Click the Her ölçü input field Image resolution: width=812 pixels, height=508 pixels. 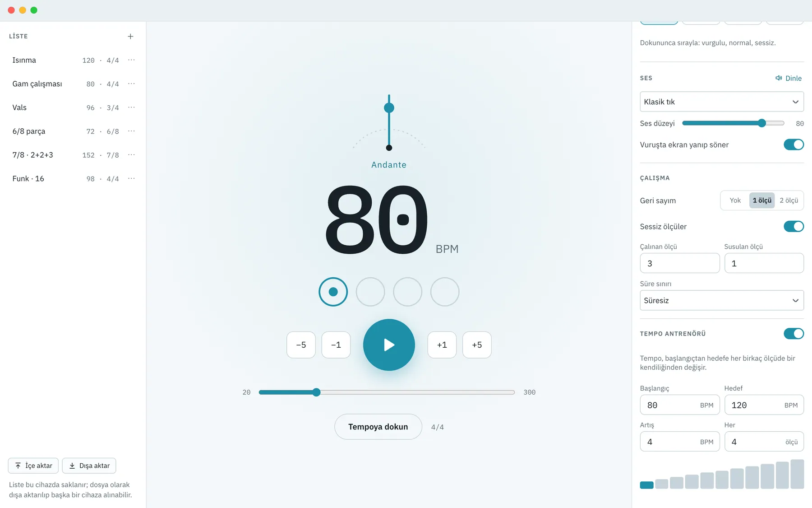764,442
